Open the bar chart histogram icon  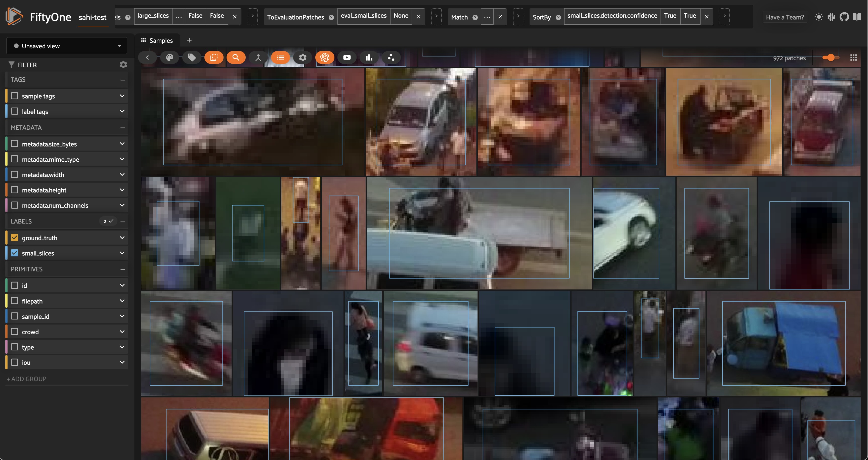[x=369, y=58]
